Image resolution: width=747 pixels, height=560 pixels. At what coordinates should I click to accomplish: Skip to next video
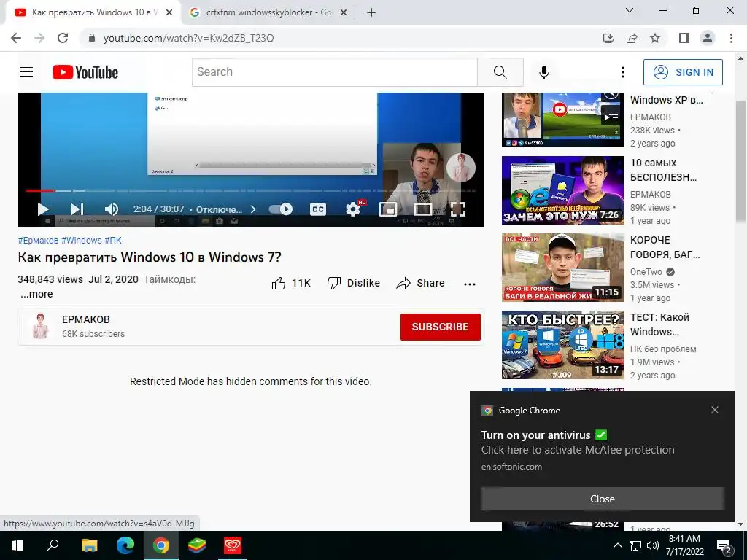(x=77, y=209)
